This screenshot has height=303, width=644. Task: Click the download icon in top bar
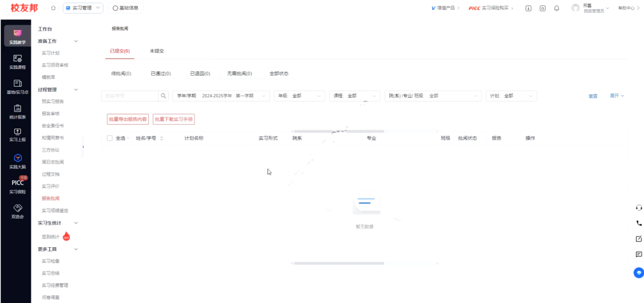click(x=528, y=8)
